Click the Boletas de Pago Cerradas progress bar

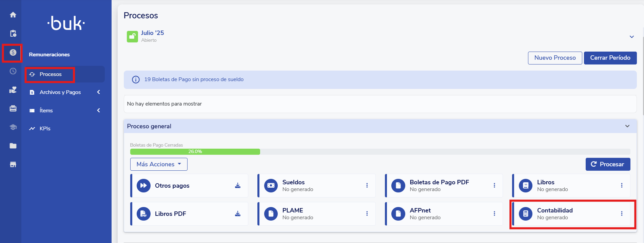click(x=380, y=152)
